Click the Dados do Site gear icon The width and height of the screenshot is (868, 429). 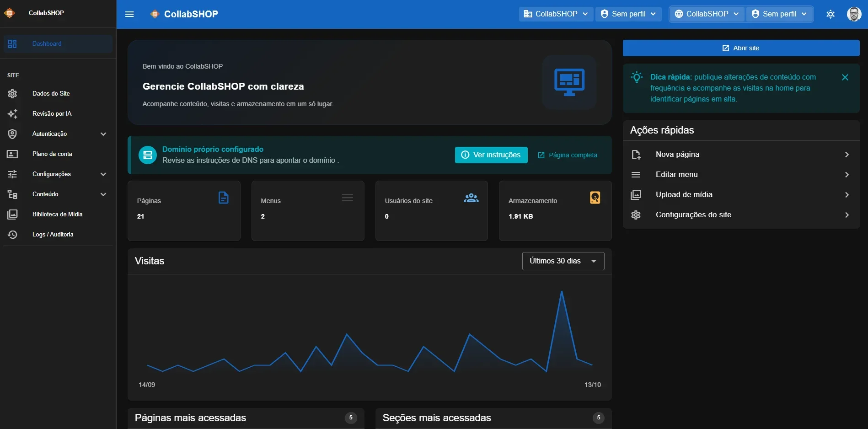[12, 94]
